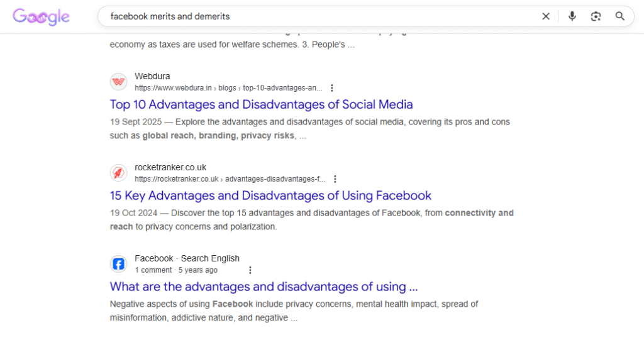This screenshot has height=340, width=644.
Task: Start voice search with microphone icon
Action: (572, 16)
